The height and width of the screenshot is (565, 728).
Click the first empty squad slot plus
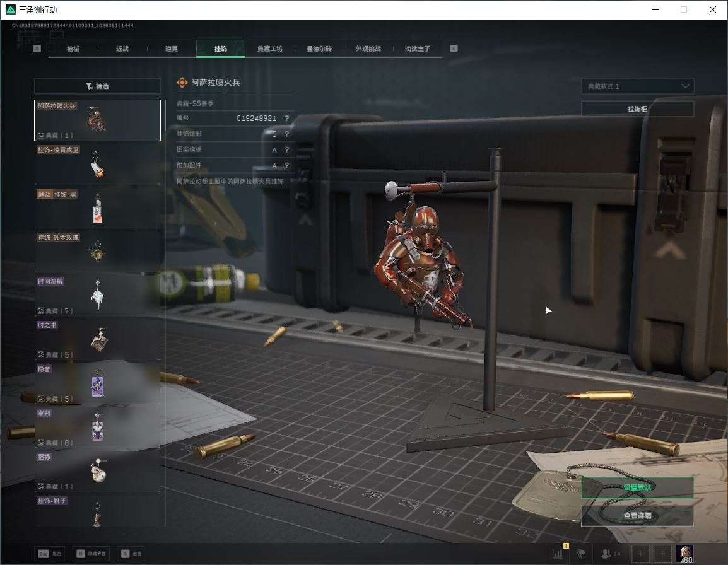click(640, 554)
